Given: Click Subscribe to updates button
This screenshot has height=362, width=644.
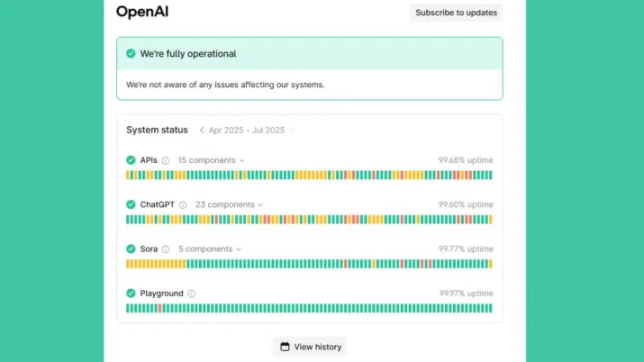Looking at the screenshot, I should 456,13.
